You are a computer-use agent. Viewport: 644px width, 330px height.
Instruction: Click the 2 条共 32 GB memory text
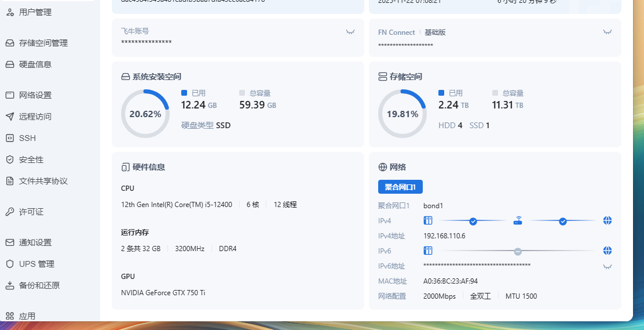pyautogui.click(x=141, y=249)
